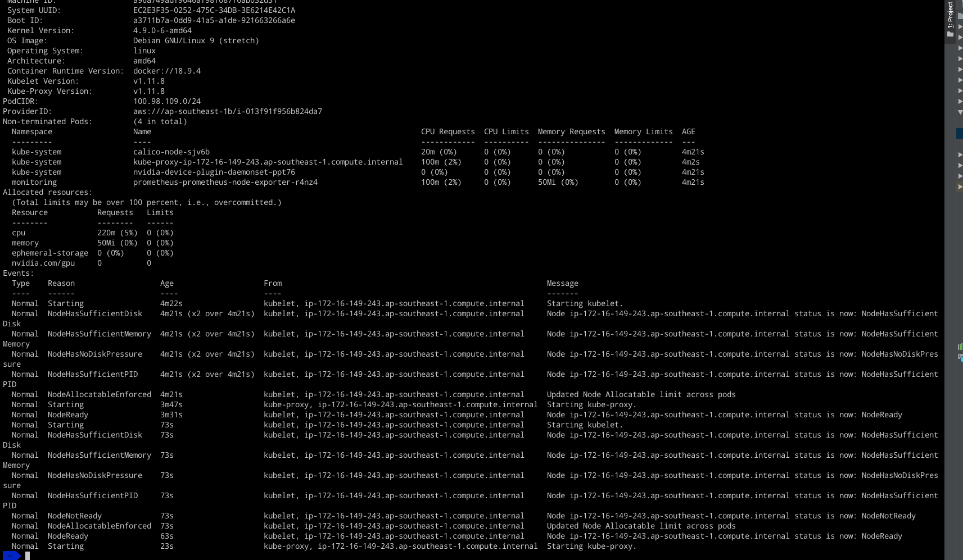Image resolution: width=963 pixels, height=560 pixels.
Task: Select the 4m22s event age
Action: pos(171,303)
